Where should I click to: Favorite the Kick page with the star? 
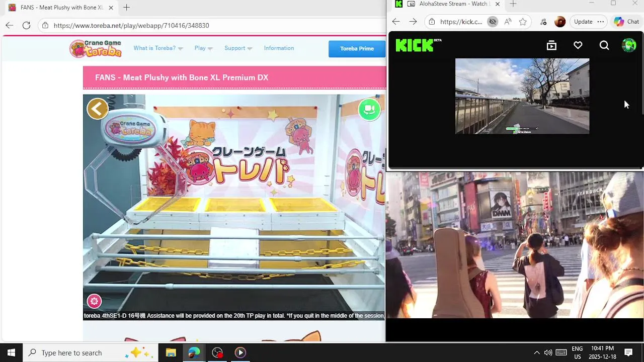click(x=523, y=22)
